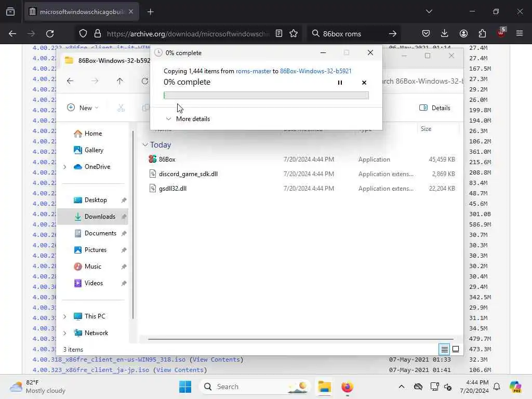
Task: Click the roms-master source link
Action: [x=254, y=71]
